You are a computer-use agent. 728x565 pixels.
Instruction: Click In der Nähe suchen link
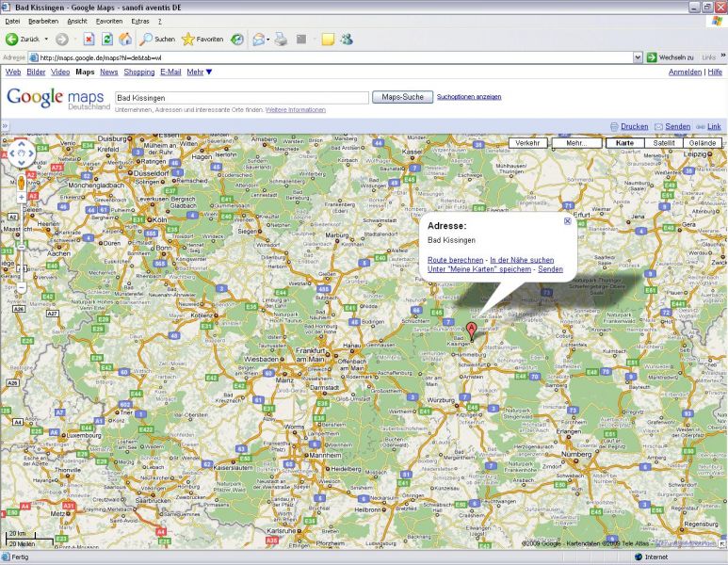[x=522, y=260]
